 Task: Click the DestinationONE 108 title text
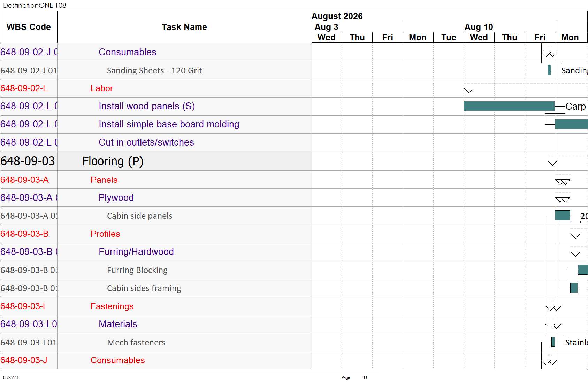pos(35,5)
